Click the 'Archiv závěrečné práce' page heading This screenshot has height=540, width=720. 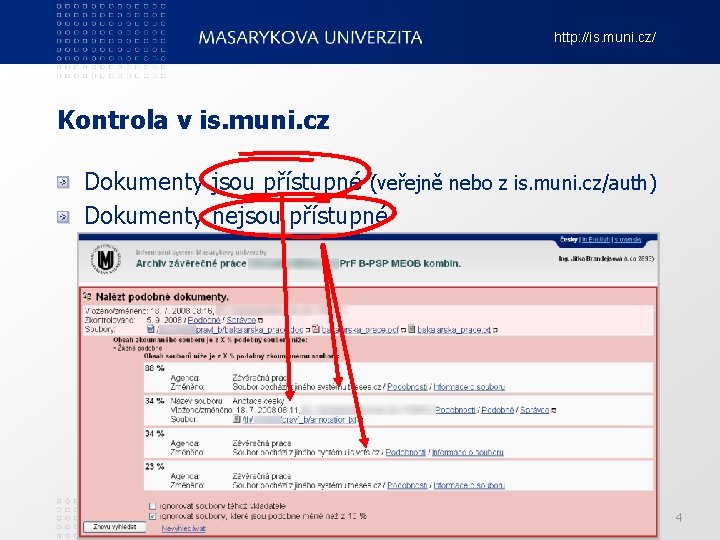click(191, 264)
